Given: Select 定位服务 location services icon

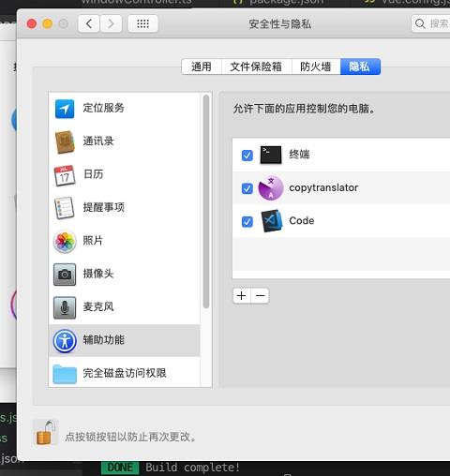Looking at the screenshot, I should pyautogui.click(x=65, y=109).
